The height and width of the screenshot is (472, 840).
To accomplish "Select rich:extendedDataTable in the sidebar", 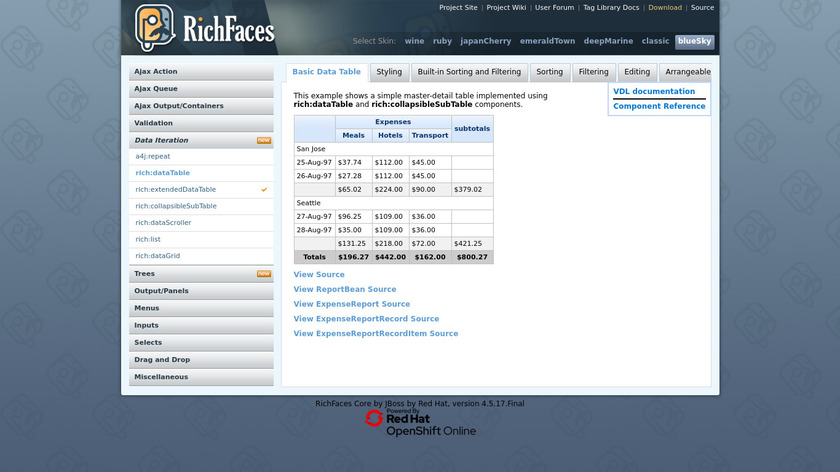I will [x=176, y=190].
